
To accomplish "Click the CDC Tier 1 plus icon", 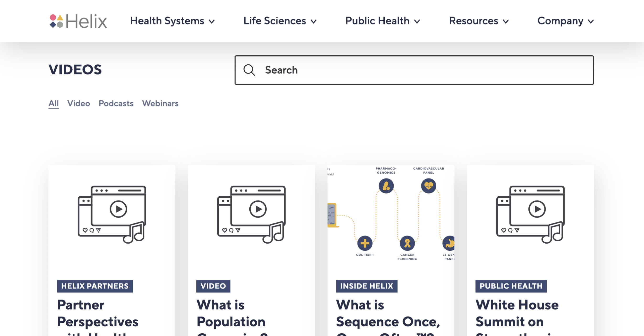I will click(364, 243).
